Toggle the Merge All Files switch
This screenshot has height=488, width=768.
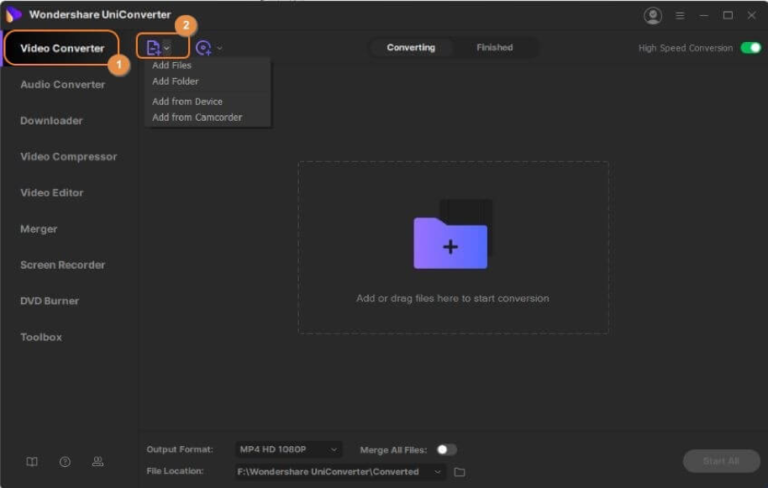tap(446, 449)
